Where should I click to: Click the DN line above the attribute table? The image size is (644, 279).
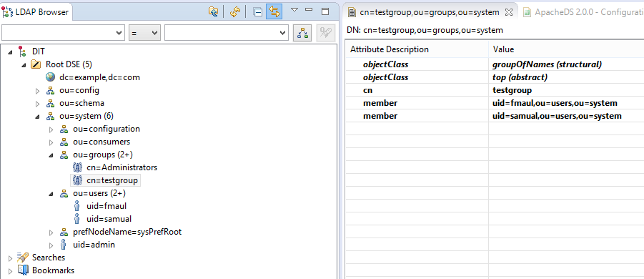[x=425, y=31]
